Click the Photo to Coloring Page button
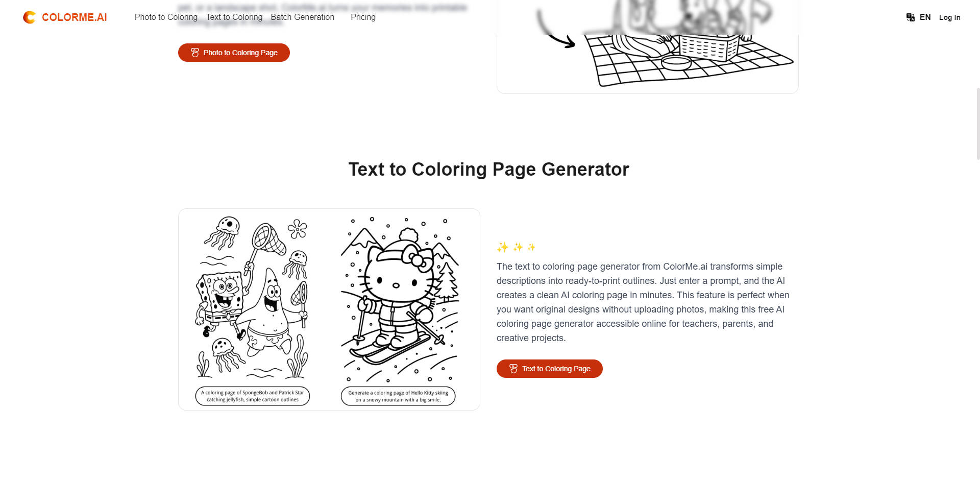980x481 pixels. (233, 52)
